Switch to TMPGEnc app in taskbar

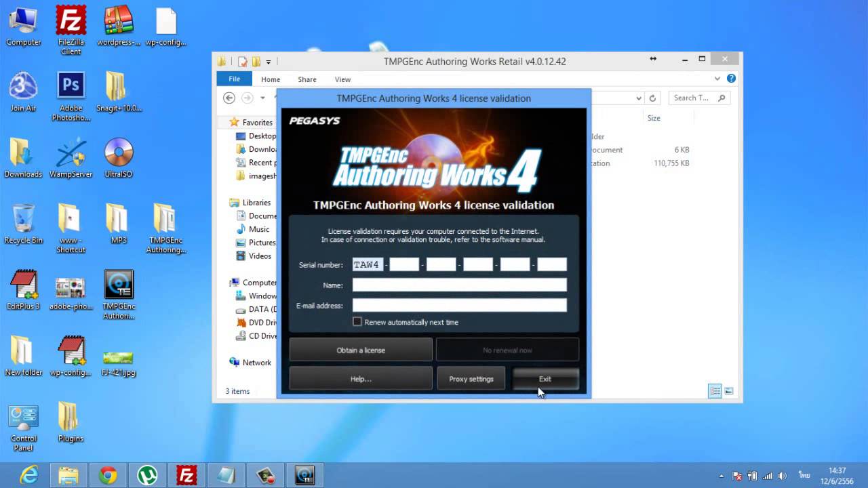(304, 476)
